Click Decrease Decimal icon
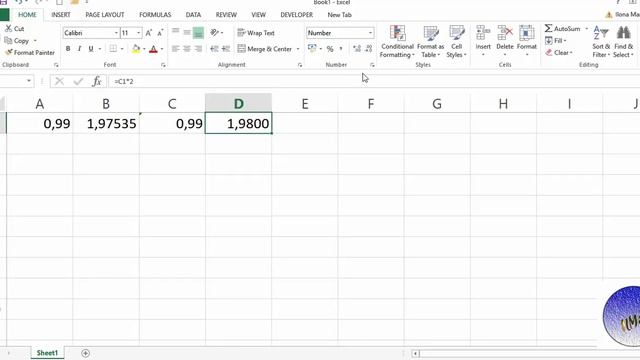Viewport: 640px width, 360px height. coord(369,49)
